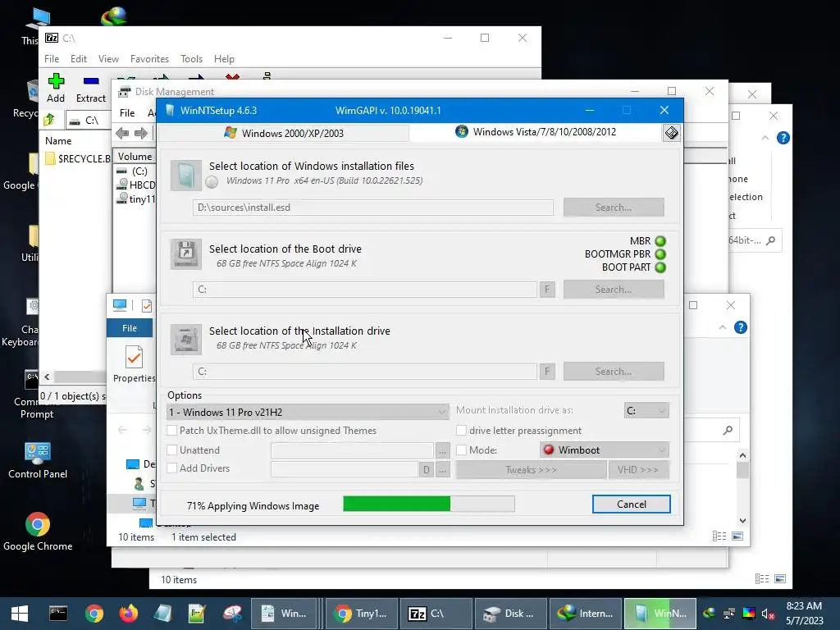Toggle Patch UxTheme.dll checkbox
The image size is (840, 630).
172,430
